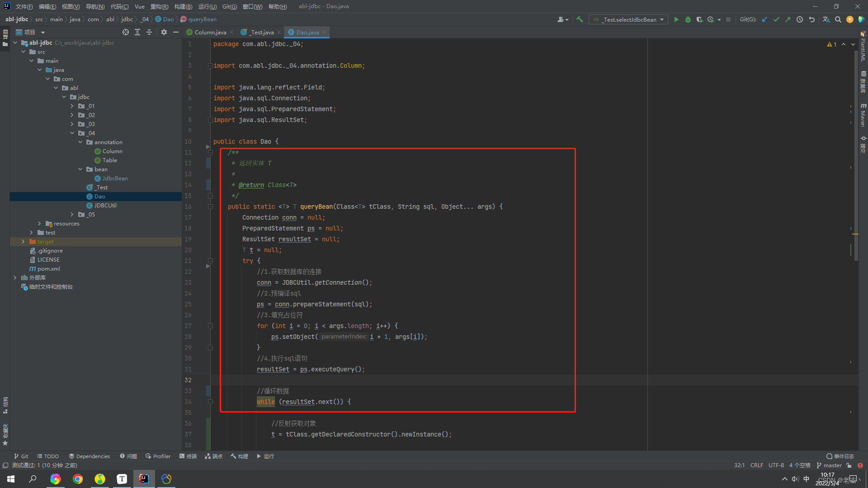
Task: Open the PlantUML side panel
Action: 863,46
